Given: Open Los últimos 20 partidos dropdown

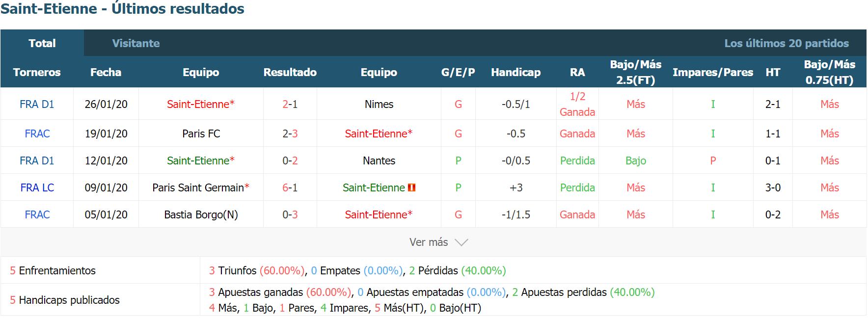Looking at the screenshot, I should (x=786, y=43).
